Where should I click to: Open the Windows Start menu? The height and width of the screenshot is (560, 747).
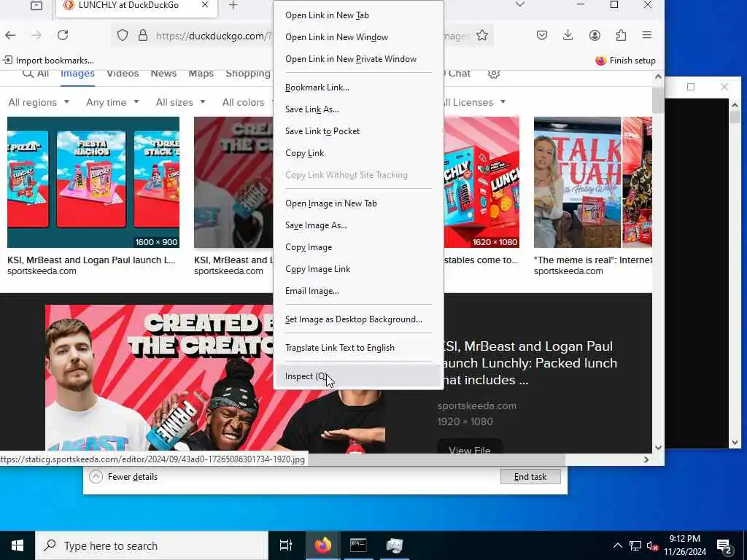[x=18, y=545]
